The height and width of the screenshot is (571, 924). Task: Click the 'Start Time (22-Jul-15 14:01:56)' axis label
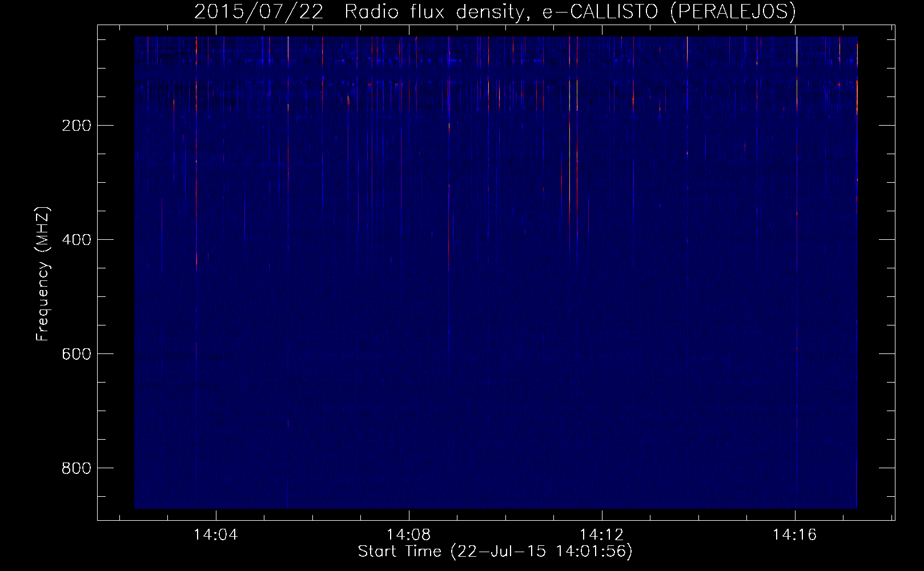pyautogui.click(x=495, y=552)
